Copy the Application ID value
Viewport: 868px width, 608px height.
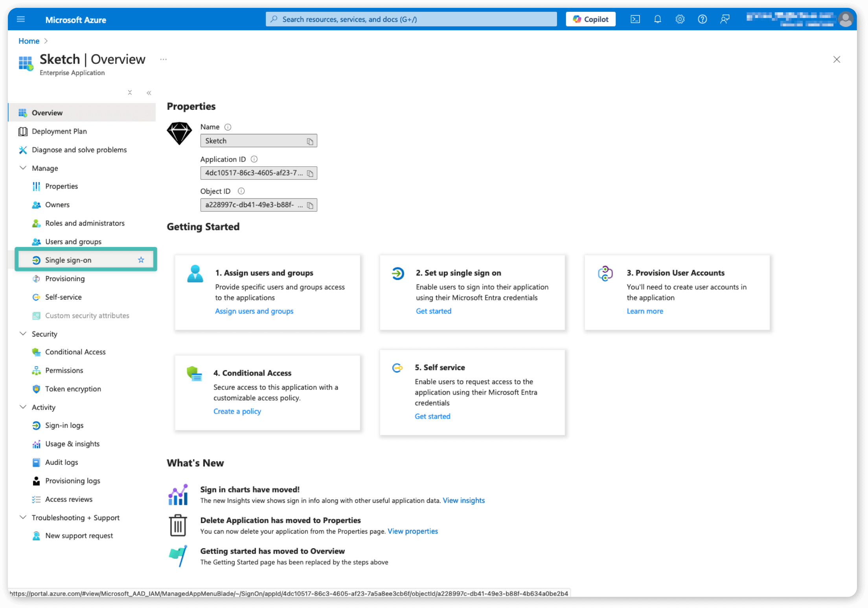coord(310,173)
